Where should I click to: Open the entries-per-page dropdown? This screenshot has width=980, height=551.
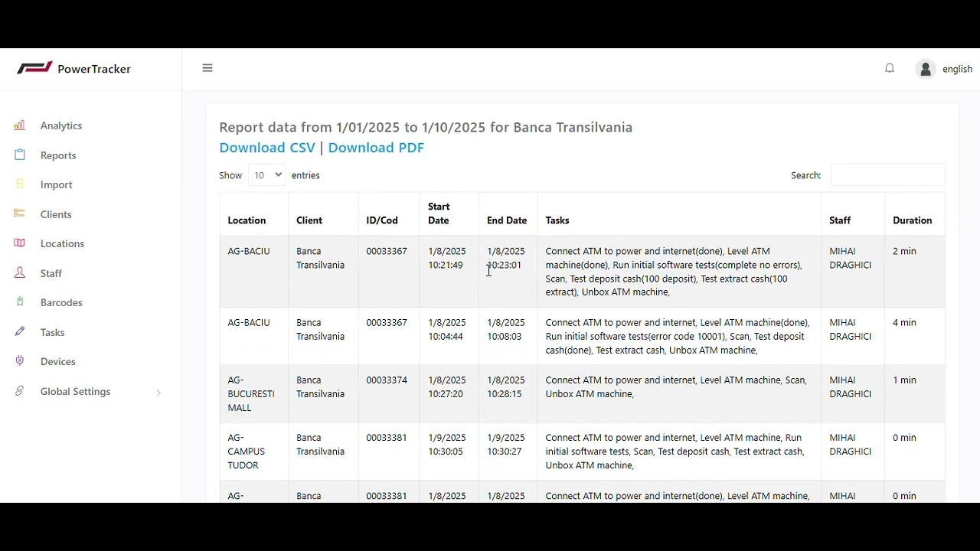click(266, 174)
